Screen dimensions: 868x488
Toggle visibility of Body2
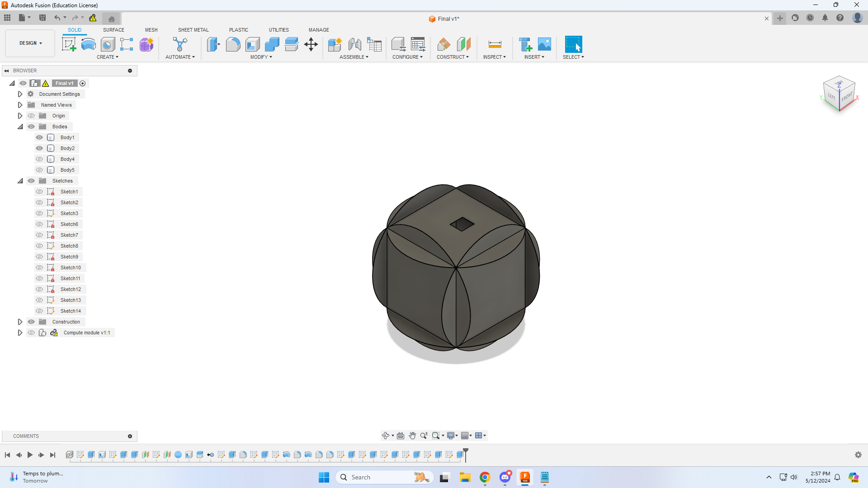coord(39,148)
